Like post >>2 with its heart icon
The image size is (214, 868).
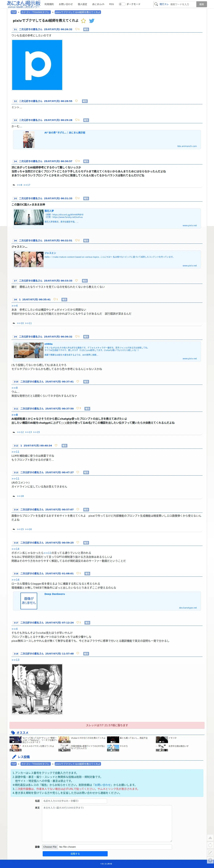tap(76, 101)
